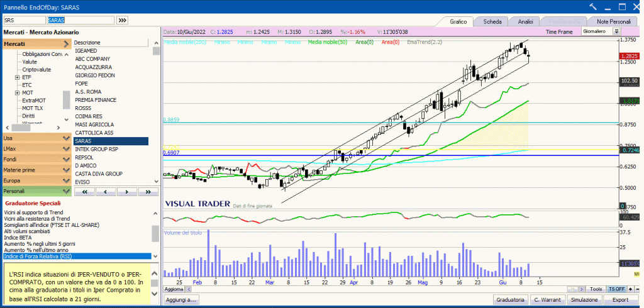Toggle TS OFF trading system button
This screenshot has width=644, height=308.
[617, 289]
